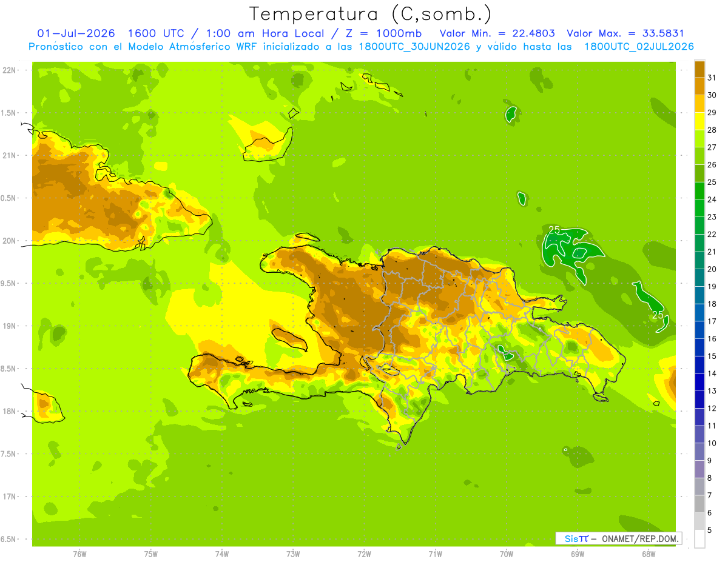This screenshot has width=728, height=562.
Task: Click the "18N" latitude axis label
Action: 8,411
